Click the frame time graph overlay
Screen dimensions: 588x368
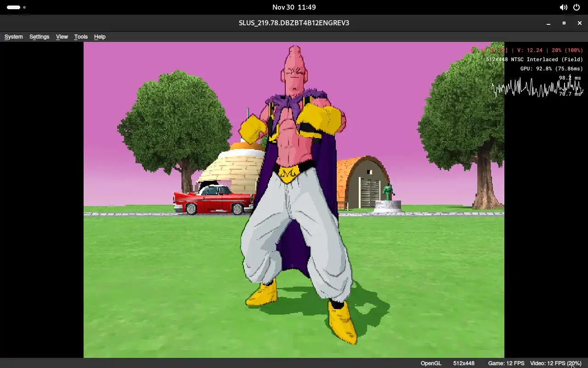pyautogui.click(x=537, y=87)
